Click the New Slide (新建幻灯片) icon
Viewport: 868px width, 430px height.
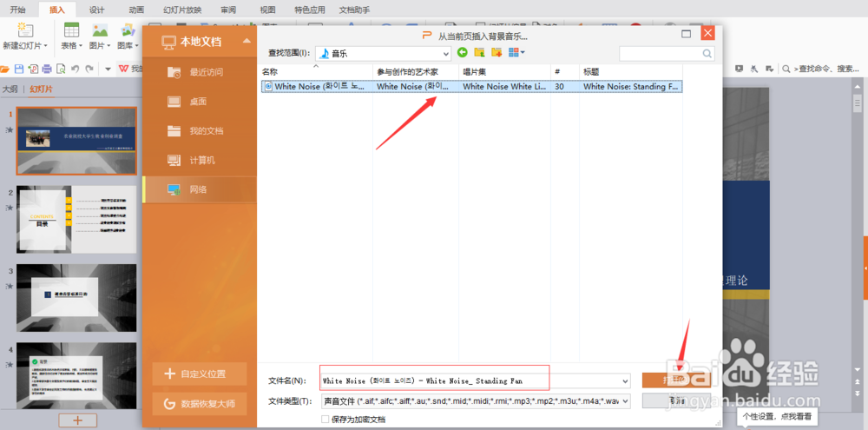(23, 30)
